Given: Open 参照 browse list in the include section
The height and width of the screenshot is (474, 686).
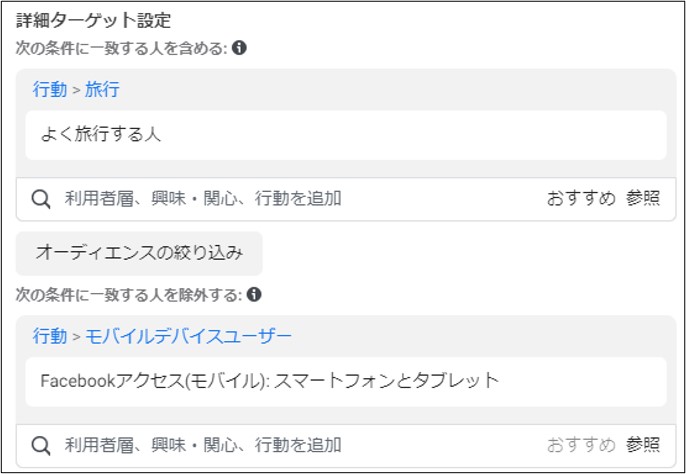Looking at the screenshot, I should [x=643, y=199].
